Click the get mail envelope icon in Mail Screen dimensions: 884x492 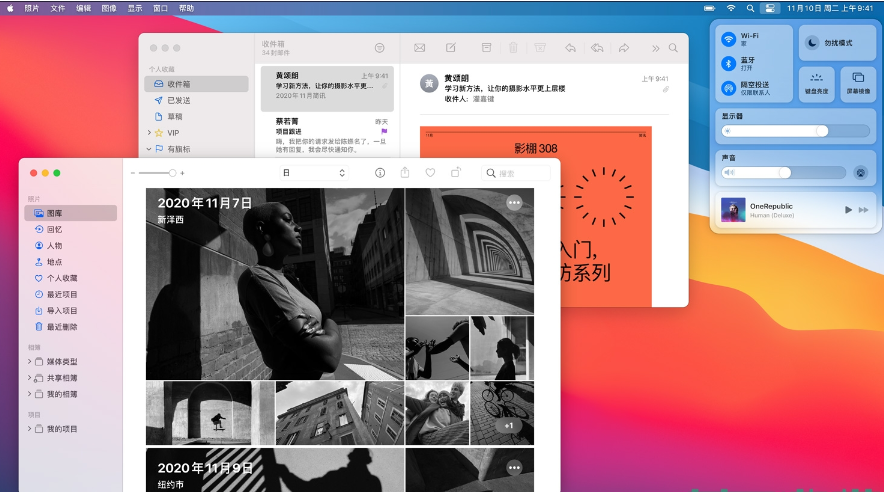click(419, 48)
